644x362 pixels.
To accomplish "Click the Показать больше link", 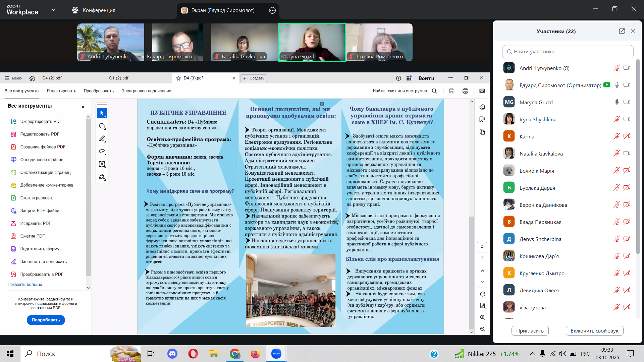I will click(25, 285).
